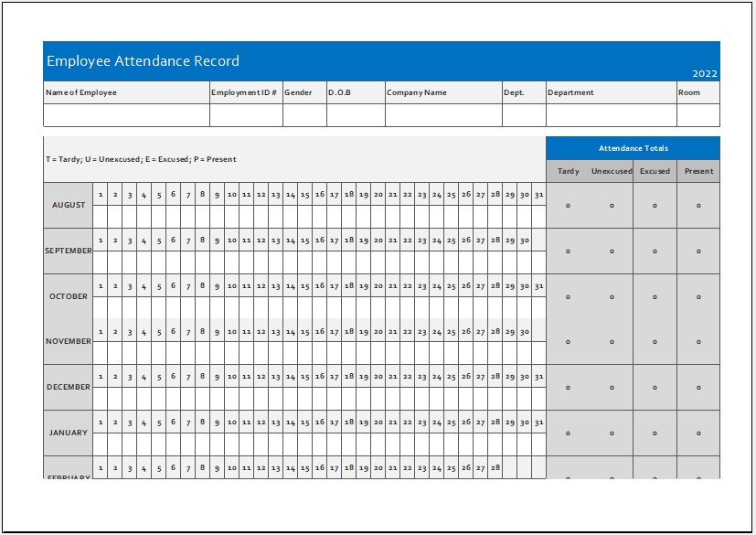Click the empty Name of Employee field
Image resolution: width=756 pixels, height=535 pixels.
(x=127, y=115)
